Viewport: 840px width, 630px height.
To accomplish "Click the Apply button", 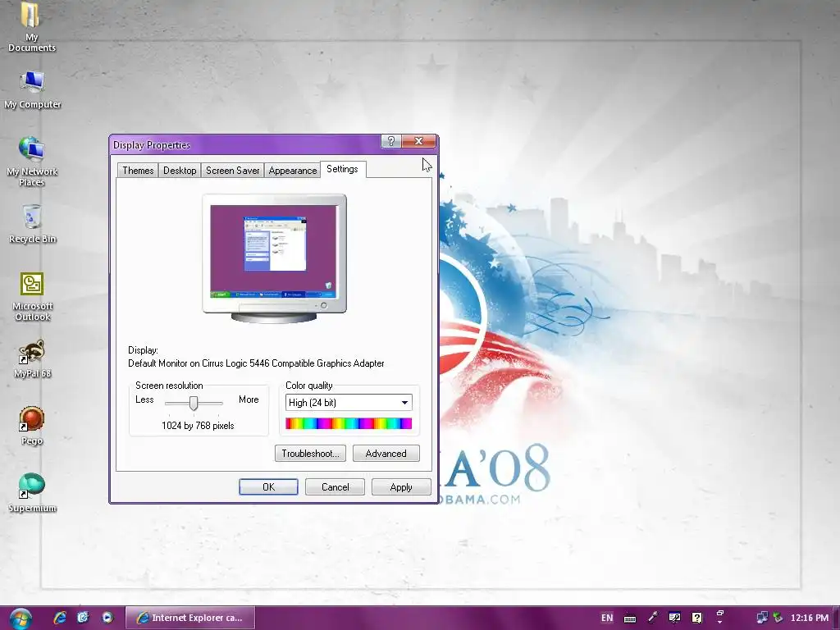I will coord(401,487).
